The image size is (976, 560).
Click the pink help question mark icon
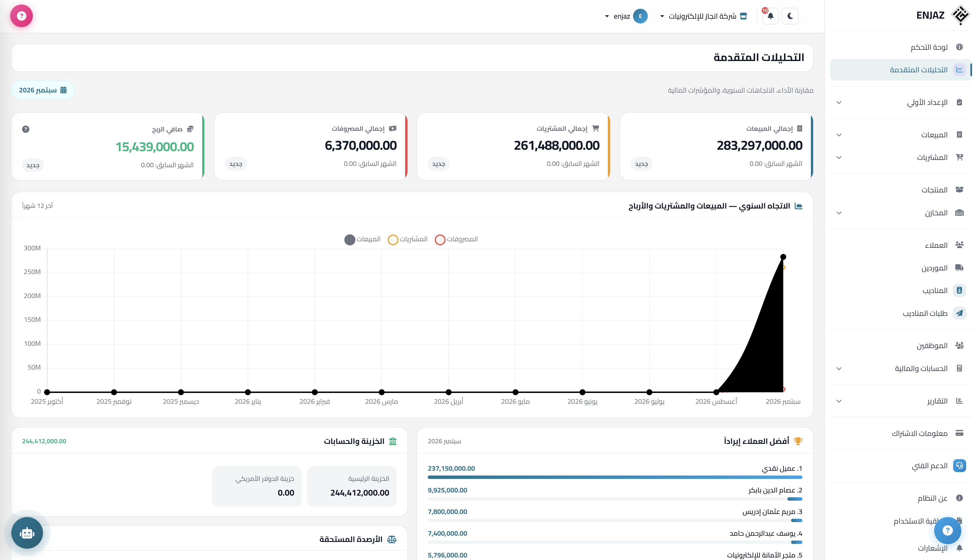coord(21,16)
